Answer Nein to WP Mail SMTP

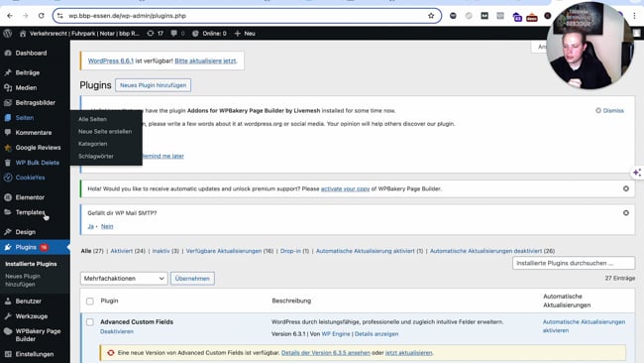click(107, 226)
